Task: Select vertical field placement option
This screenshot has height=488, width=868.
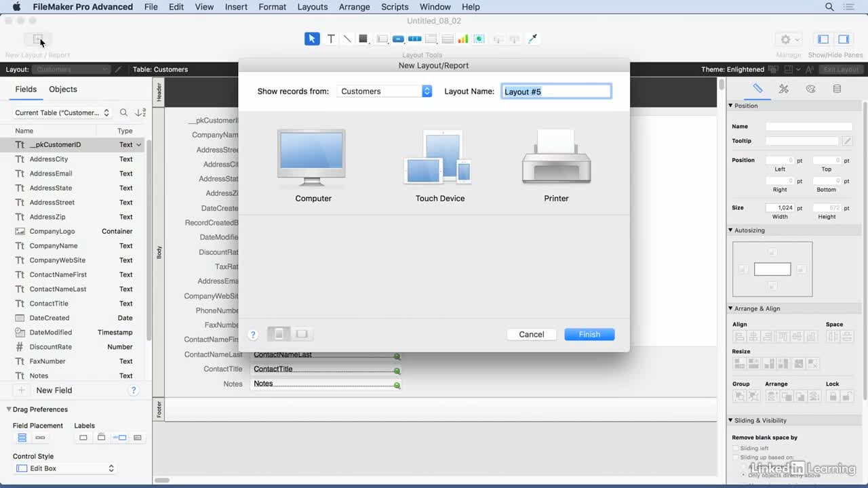Action: pyautogui.click(x=22, y=438)
